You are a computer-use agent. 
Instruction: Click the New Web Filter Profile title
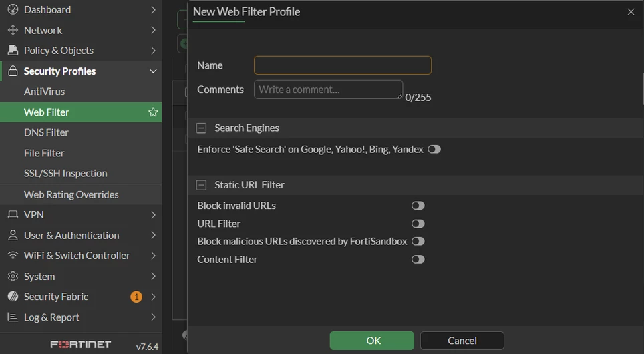coord(247,12)
